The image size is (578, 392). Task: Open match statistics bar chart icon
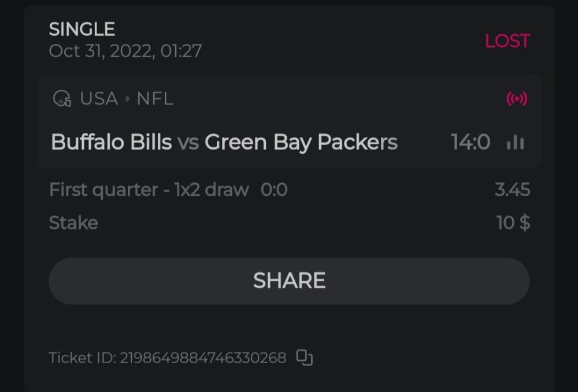[515, 143]
